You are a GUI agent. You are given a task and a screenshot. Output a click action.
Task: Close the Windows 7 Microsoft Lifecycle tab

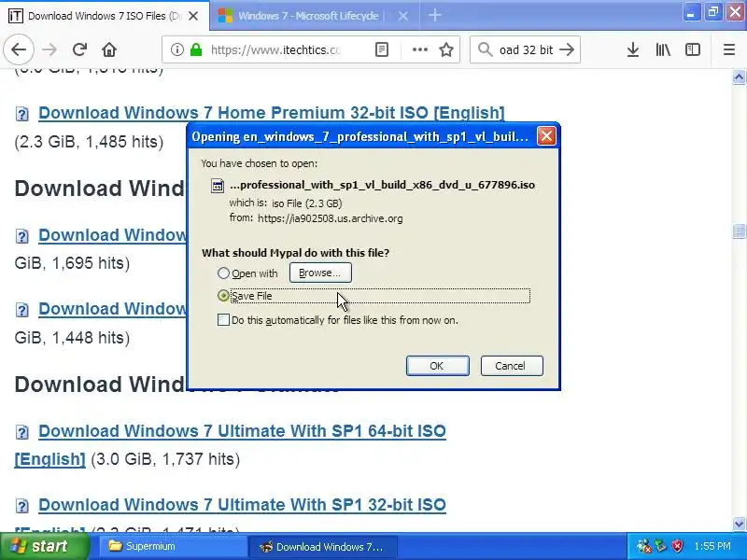click(x=403, y=16)
